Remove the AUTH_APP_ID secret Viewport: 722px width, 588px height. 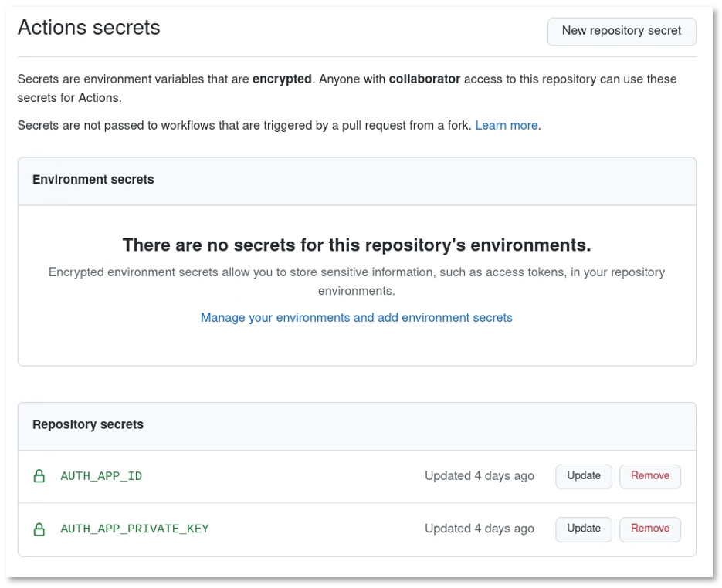coord(649,476)
